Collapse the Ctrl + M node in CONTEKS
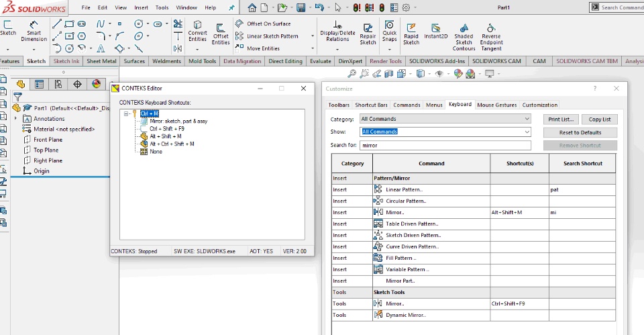This screenshot has width=644, height=335. pyautogui.click(x=127, y=114)
